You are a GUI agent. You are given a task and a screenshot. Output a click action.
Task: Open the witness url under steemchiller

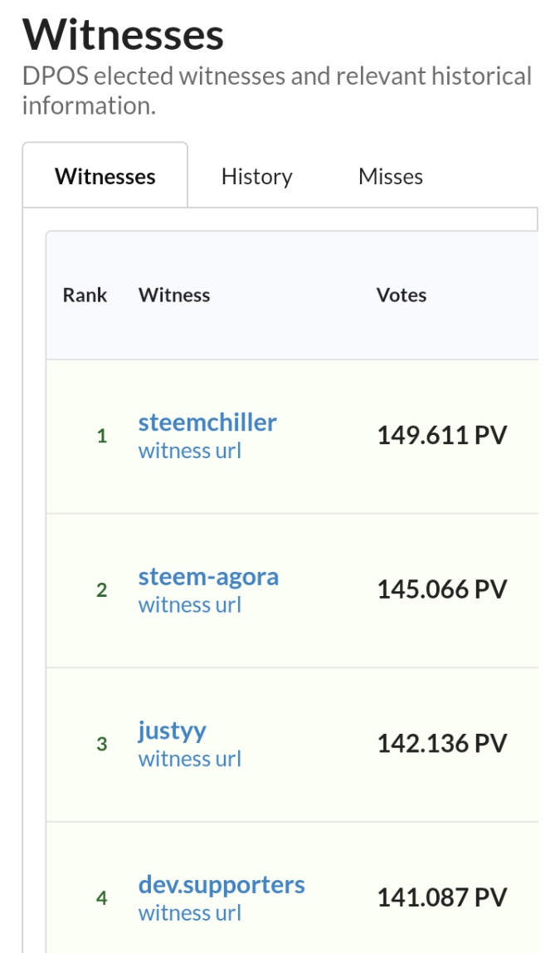(x=190, y=452)
